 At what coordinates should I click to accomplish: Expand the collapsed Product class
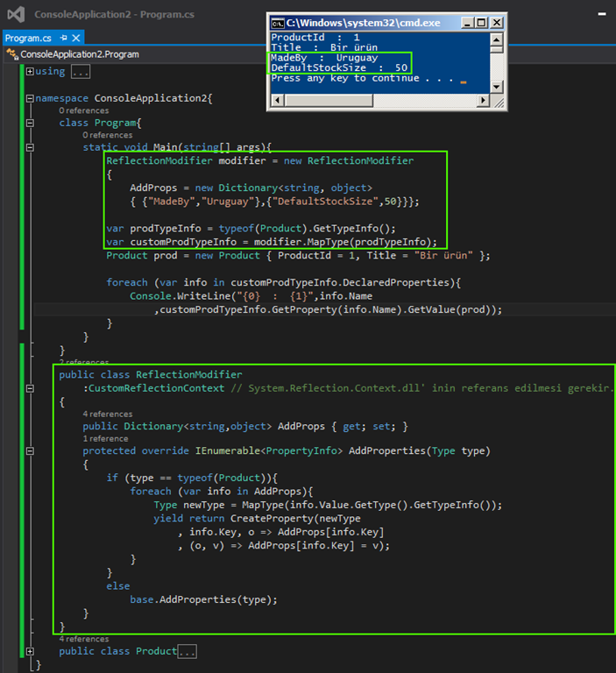[31, 651]
